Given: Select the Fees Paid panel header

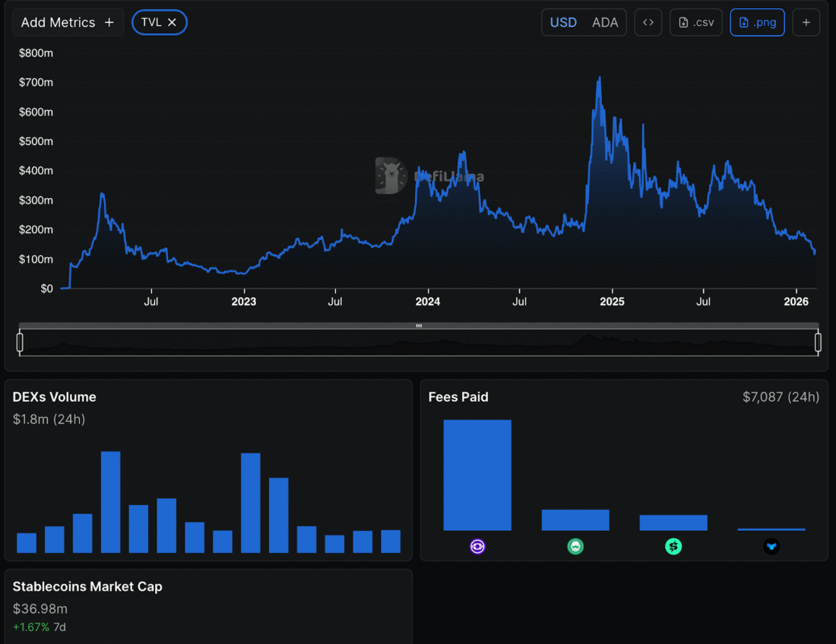Looking at the screenshot, I should (458, 396).
